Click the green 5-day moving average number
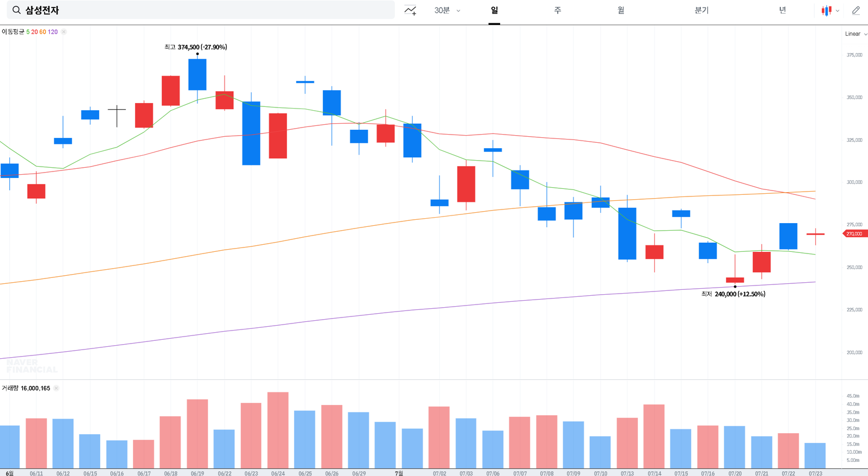Screen dimensions: 868x476 pyautogui.click(x=28, y=32)
